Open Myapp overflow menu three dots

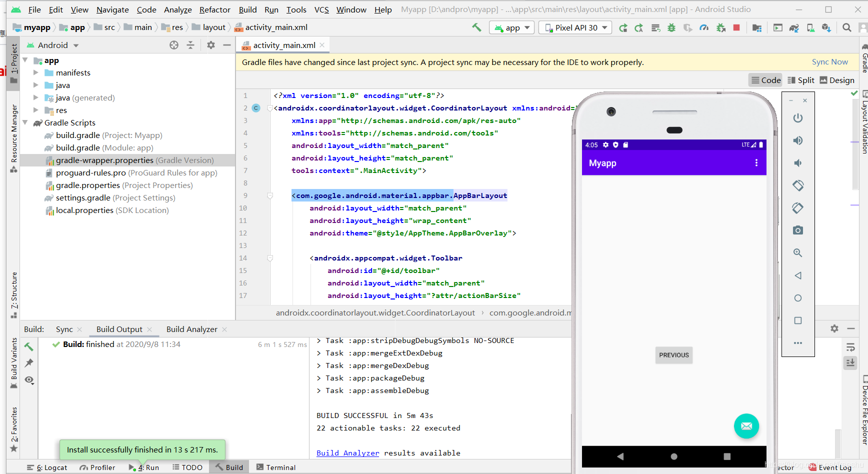point(756,163)
